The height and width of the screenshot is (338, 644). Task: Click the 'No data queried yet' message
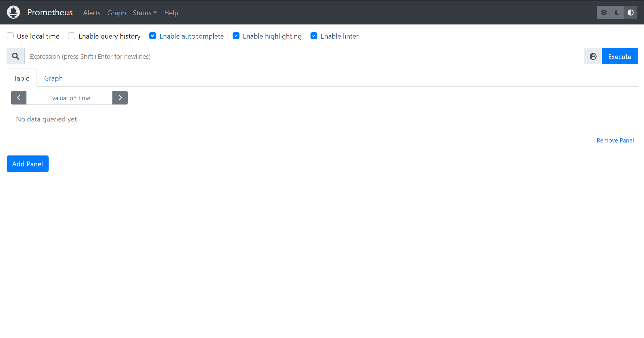(47, 119)
